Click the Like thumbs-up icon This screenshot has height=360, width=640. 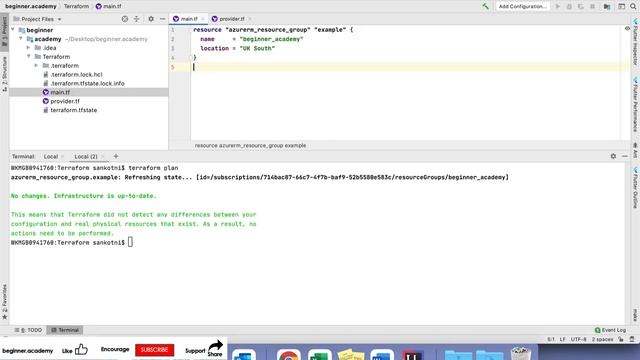pyautogui.click(x=81, y=349)
